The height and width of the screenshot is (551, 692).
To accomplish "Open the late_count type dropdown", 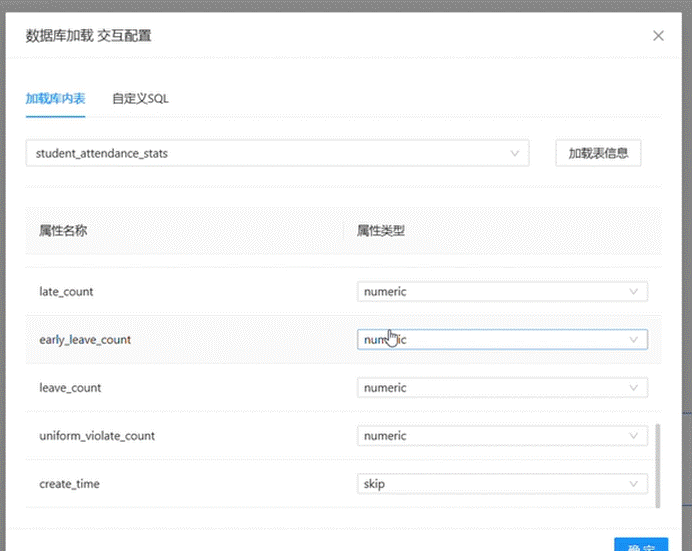I will (x=502, y=292).
